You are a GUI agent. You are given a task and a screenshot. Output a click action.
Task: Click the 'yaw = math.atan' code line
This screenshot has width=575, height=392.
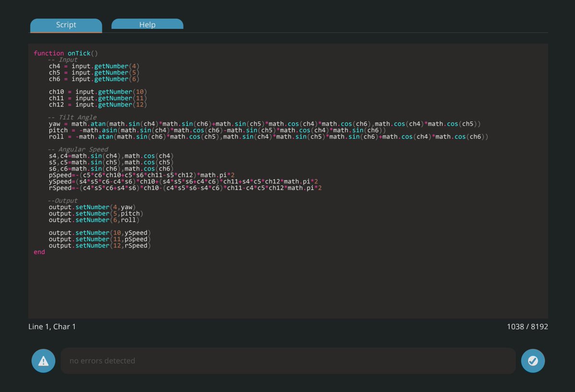coord(265,124)
